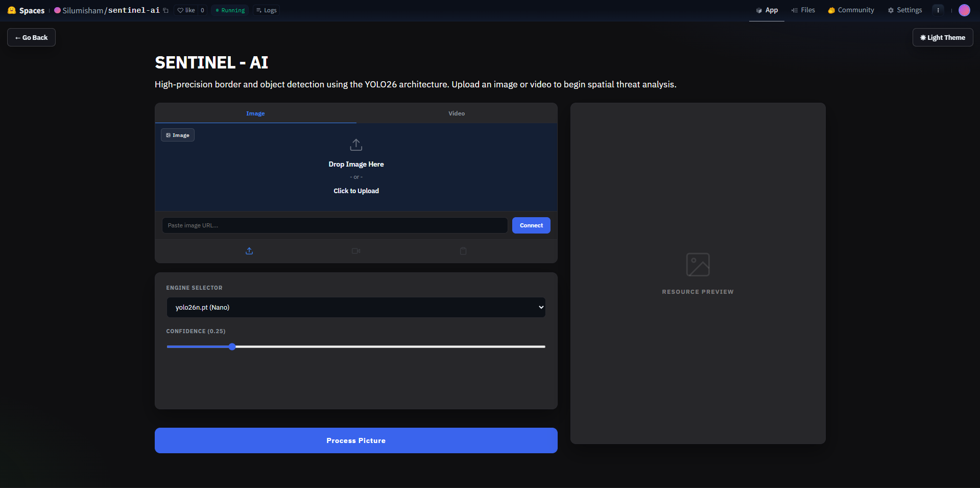Click the "CONFIDENCE (0.25)" label
The image size is (980, 488).
point(196,332)
